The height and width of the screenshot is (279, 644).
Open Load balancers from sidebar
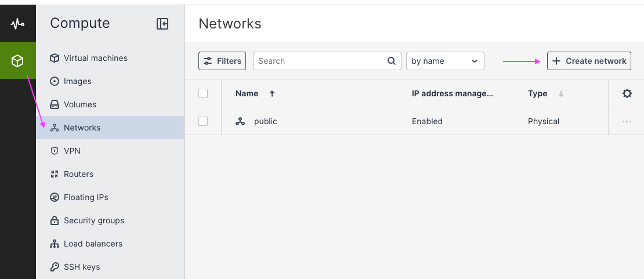tap(93, 244)
